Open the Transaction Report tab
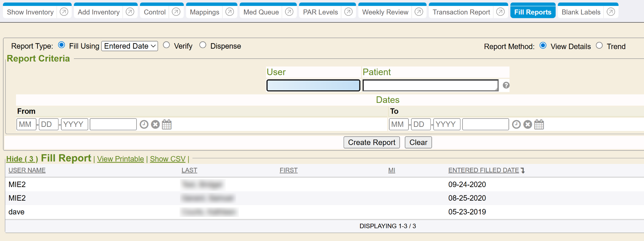644x241 pixels. pos(461,12)
